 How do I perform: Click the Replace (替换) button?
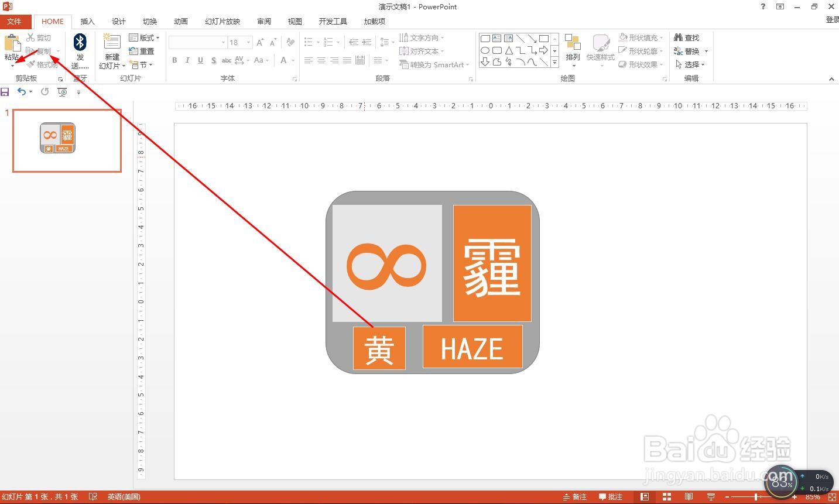[690, 51]
